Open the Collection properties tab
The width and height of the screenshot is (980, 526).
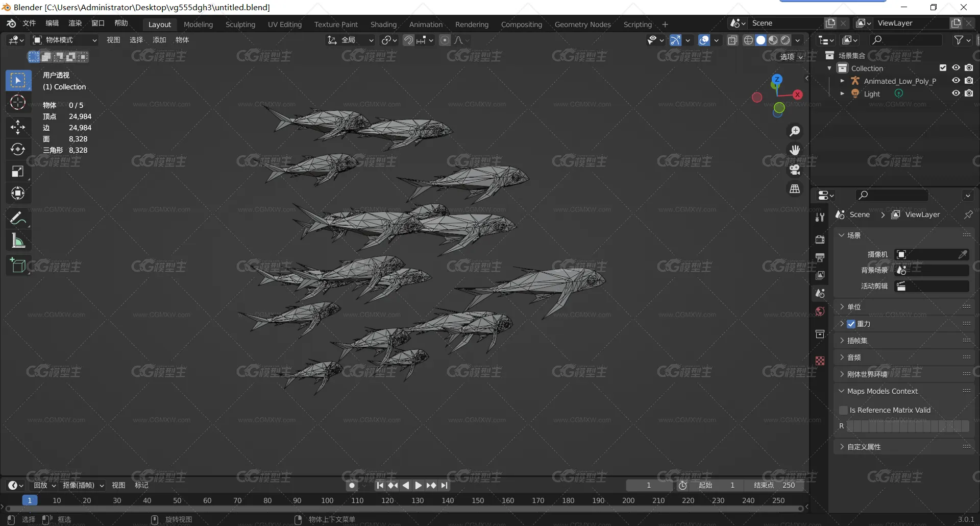pos(820,334)
